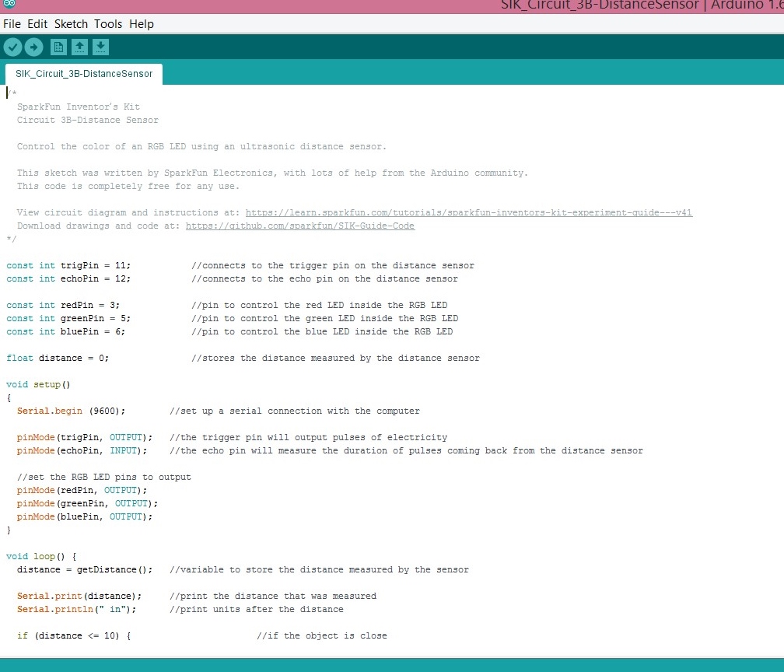Open the github.com/sparkfun/SIK-Guide-Code link
The width and height of the screenshot is (784, 672).
coord(299,226)
